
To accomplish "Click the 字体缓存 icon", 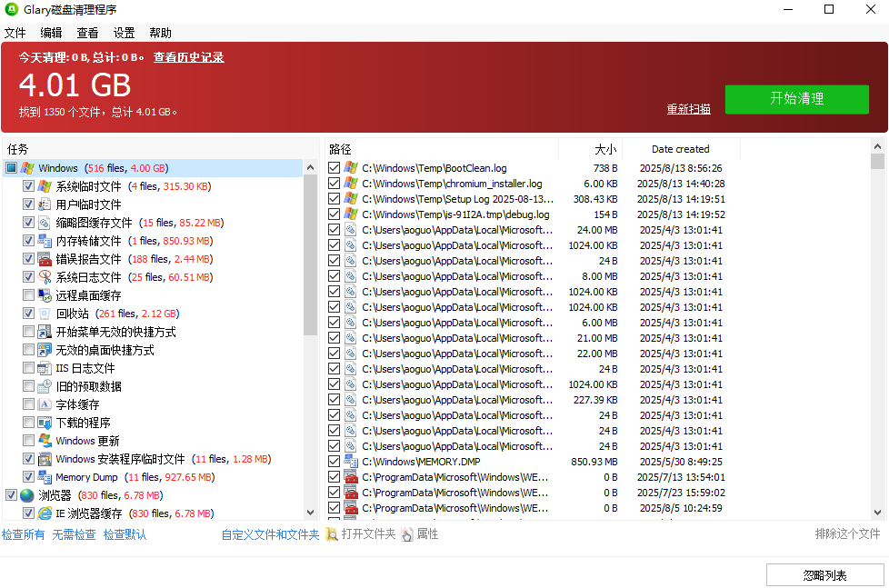I will pos(45,404).
